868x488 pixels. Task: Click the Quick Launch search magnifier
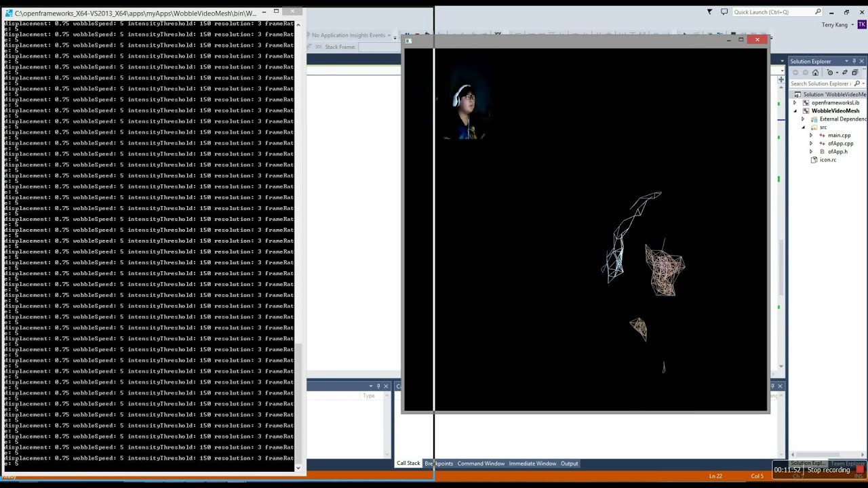(818, 12)
